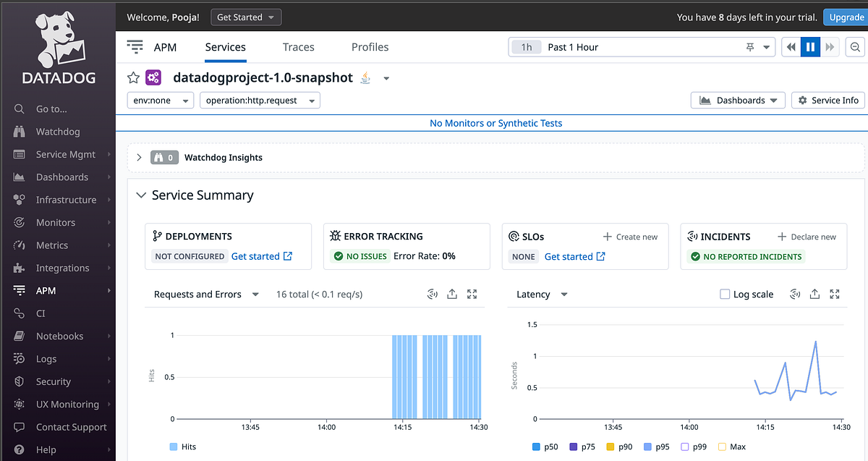Click the Get started link under Deployments
The height and width of the screenshot is (461, 868).
point(257,255)
